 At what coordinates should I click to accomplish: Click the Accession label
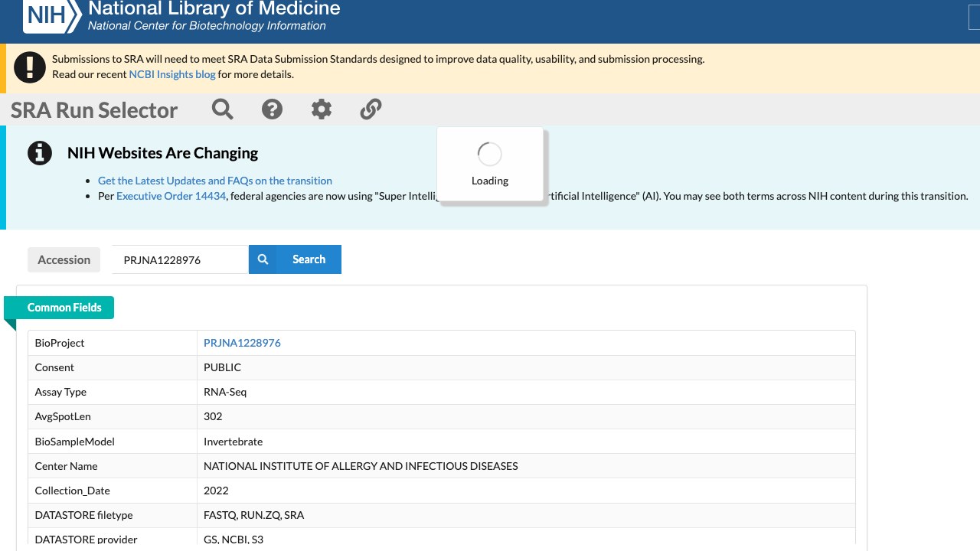click(64, 259)
